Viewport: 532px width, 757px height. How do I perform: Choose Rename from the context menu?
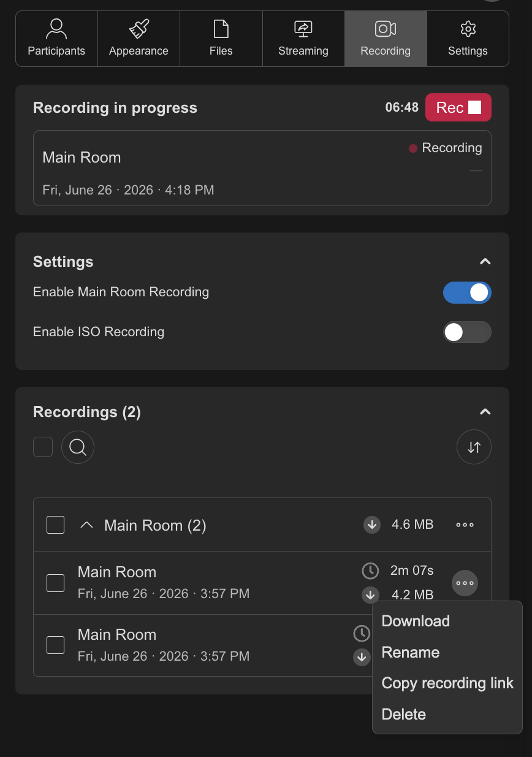coord(411,652)
